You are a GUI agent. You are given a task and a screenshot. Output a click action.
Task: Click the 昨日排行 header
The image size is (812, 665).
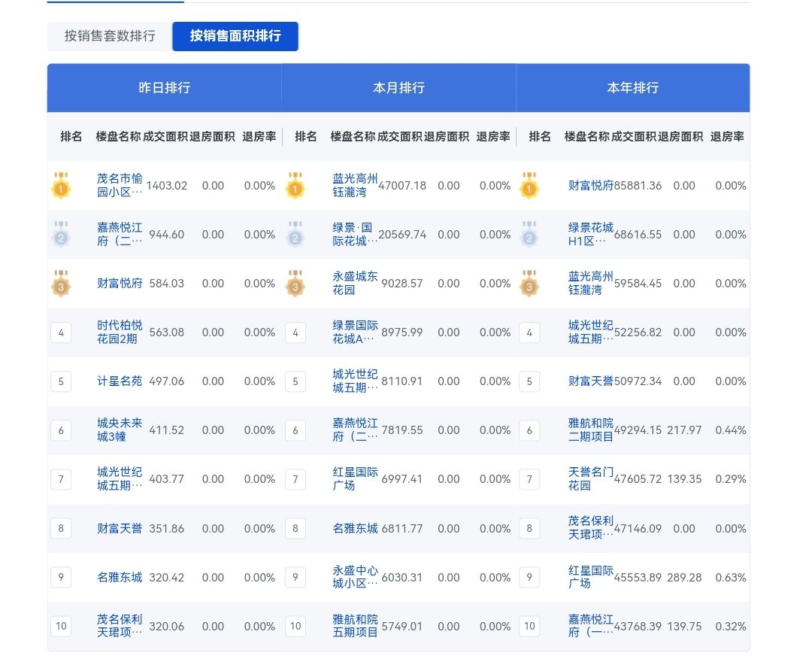pos(165,88)
